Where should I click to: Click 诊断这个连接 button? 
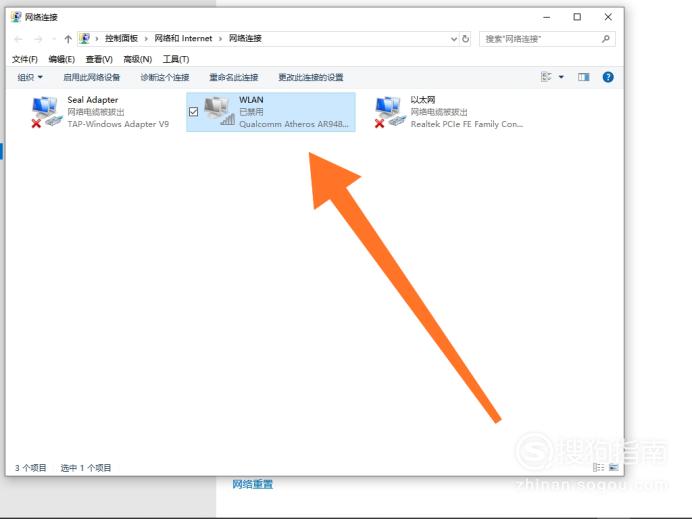[164, 77]
